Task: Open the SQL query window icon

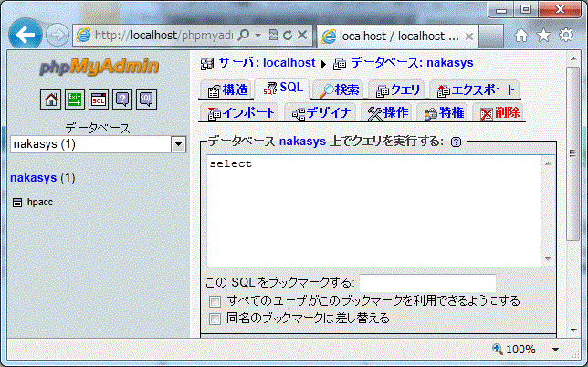Action: coord(99,100)
